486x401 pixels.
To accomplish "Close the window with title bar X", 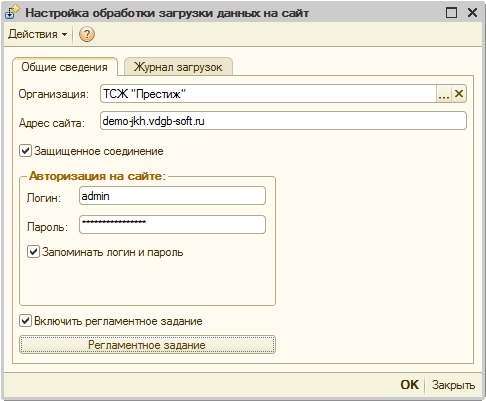I will (x=473, y=13).
